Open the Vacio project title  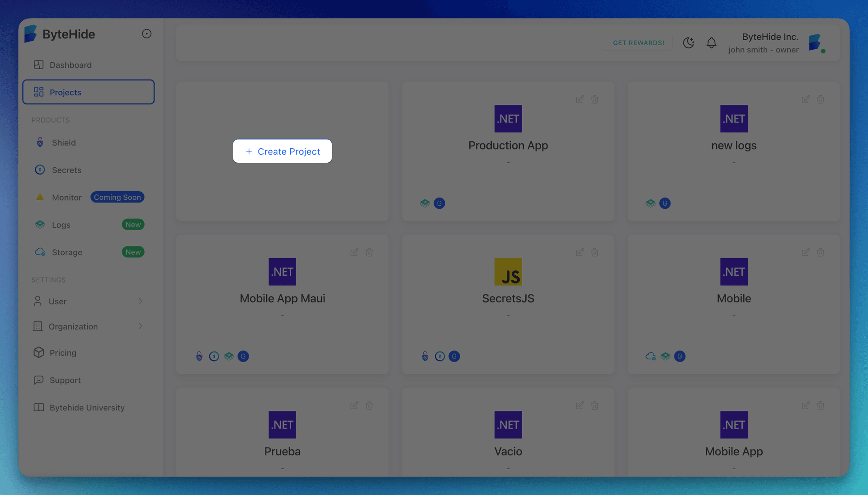(x=508, y=451)
